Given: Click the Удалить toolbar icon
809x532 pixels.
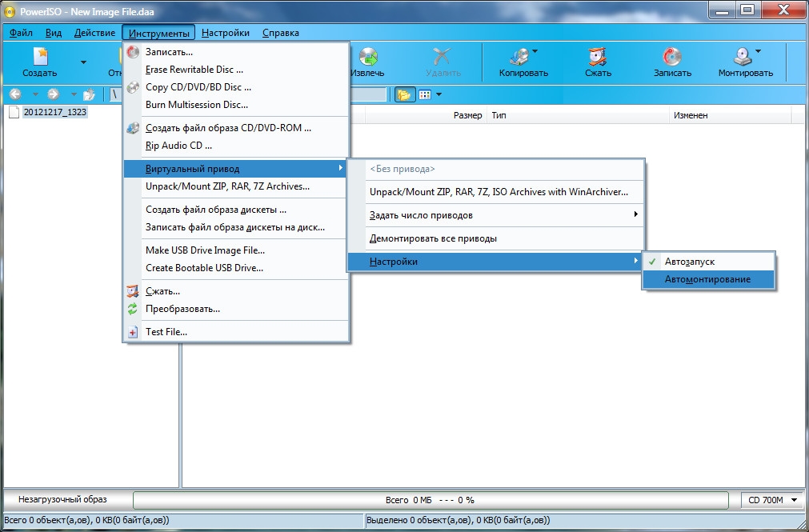Looking at the screenshot, I should [x=443, y=56].
